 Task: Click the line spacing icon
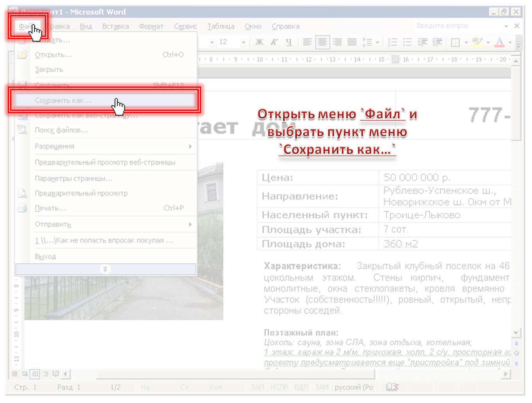pos(367,42)
